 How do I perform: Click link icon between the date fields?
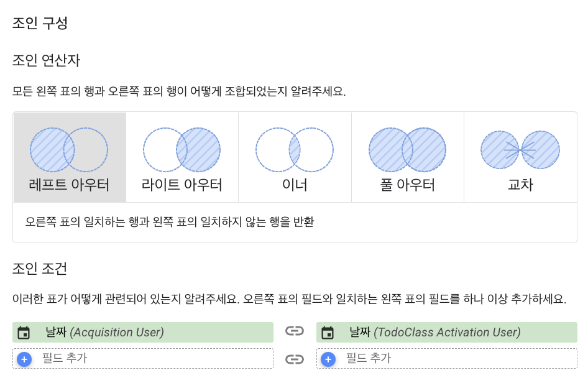click(295, 331)
